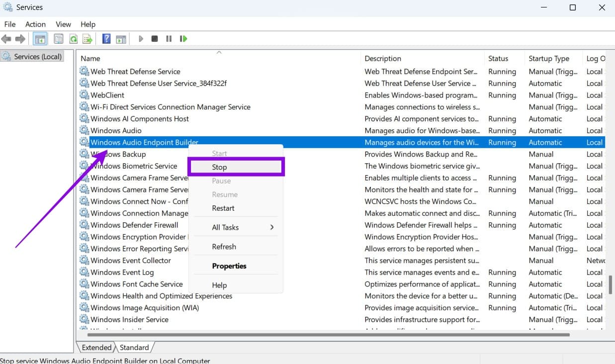This screenshot has height=364, width=615.
Task: Click the Restart Service toolbar icon
Action: point(183,39)
